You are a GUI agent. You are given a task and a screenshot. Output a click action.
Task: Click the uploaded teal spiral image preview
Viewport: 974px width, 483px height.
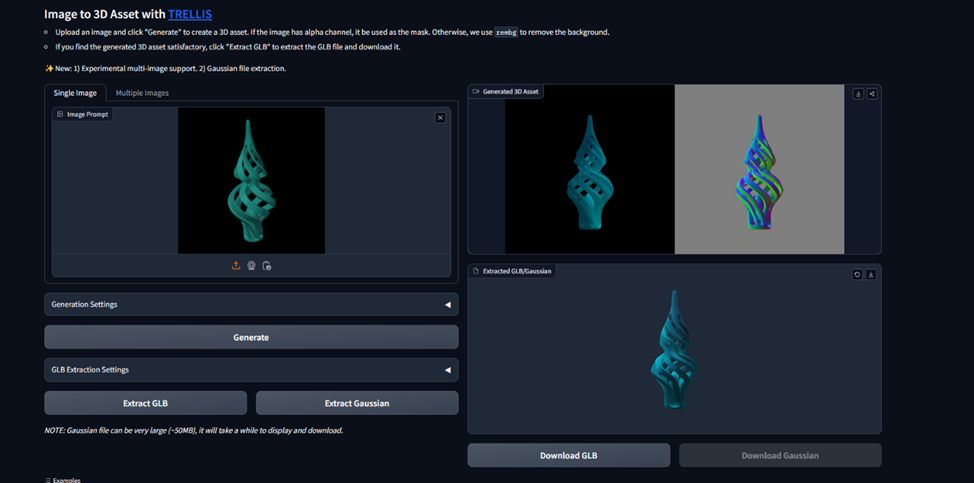tap(252, 181)
